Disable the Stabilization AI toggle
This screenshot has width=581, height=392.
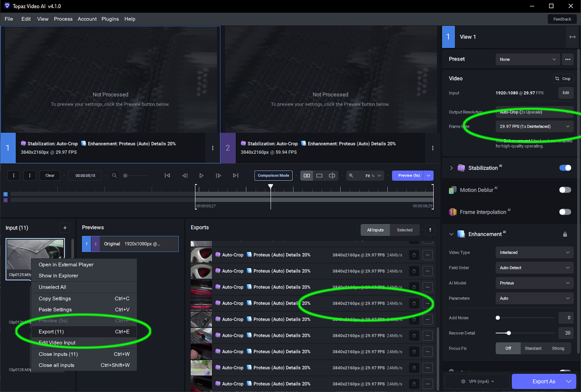click(x=565, y=168)
